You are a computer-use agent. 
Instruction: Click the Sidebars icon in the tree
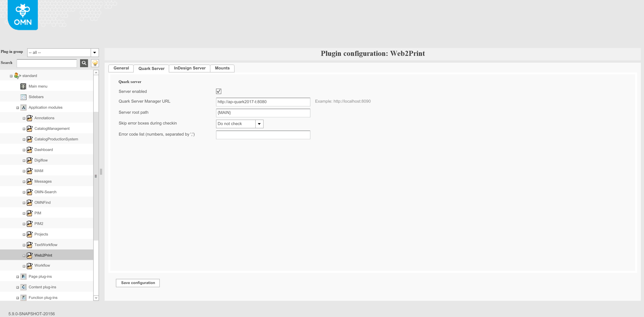(x=23, y=97)
